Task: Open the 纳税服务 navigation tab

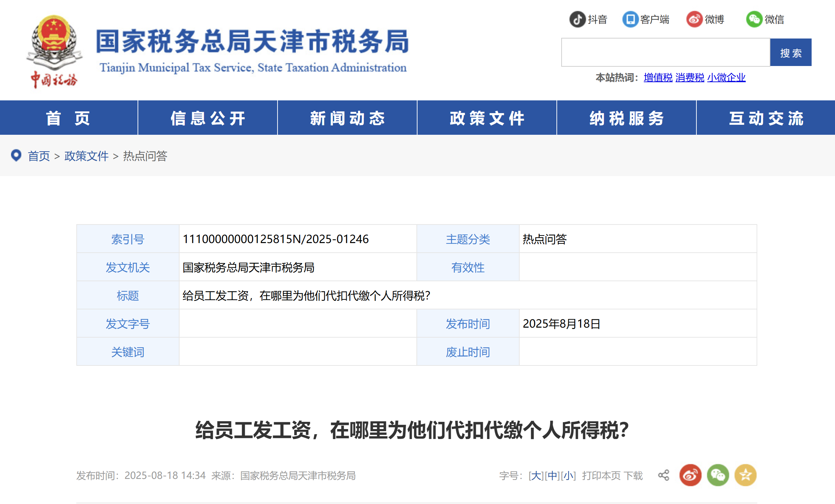Action: 626,118
